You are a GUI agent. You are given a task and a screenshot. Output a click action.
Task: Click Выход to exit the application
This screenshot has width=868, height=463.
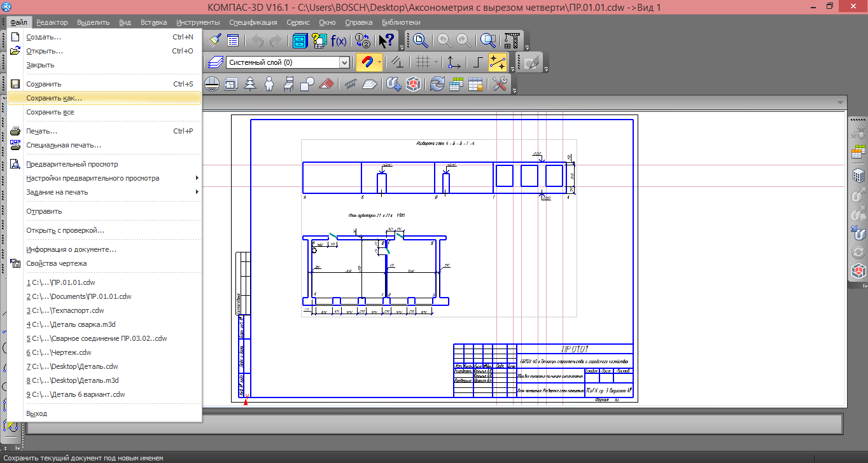[x=36, y=413]
